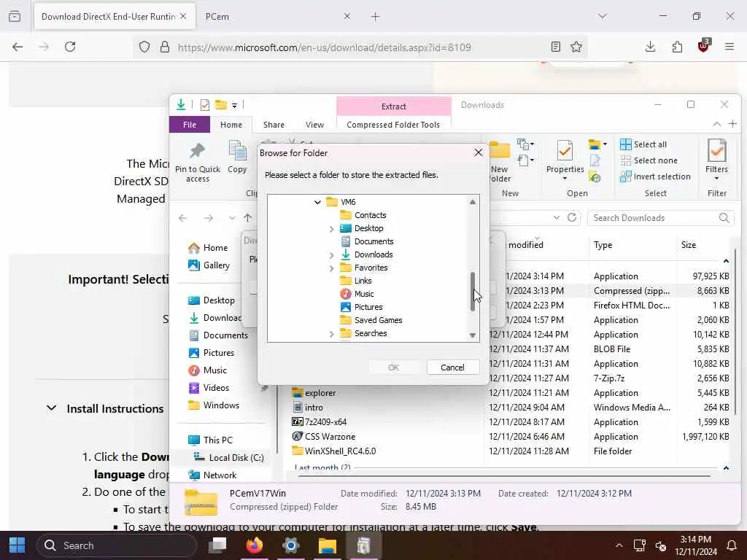
Task: Open notifications bell icon
Action: coord(731,545)
